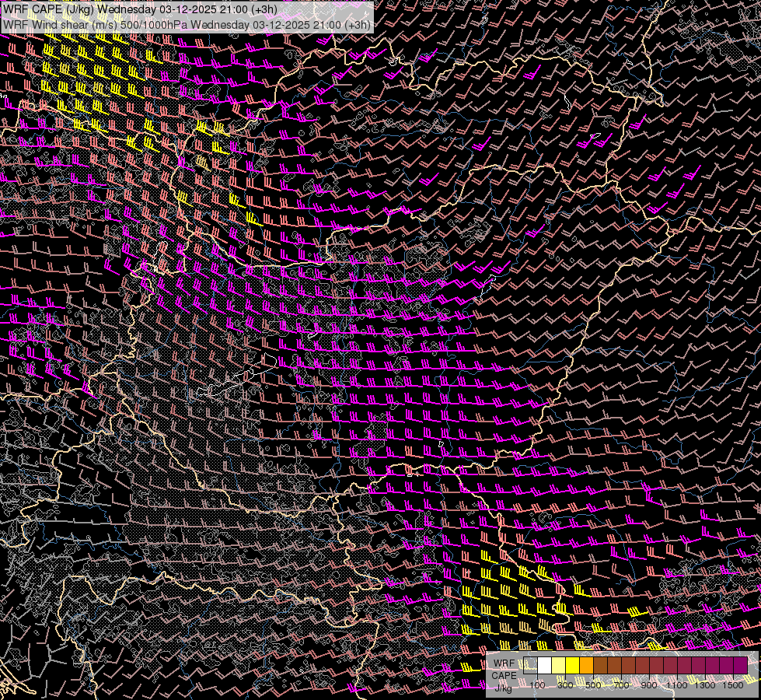
Task: Click the empty first box of legend
Action: [531, 665]
